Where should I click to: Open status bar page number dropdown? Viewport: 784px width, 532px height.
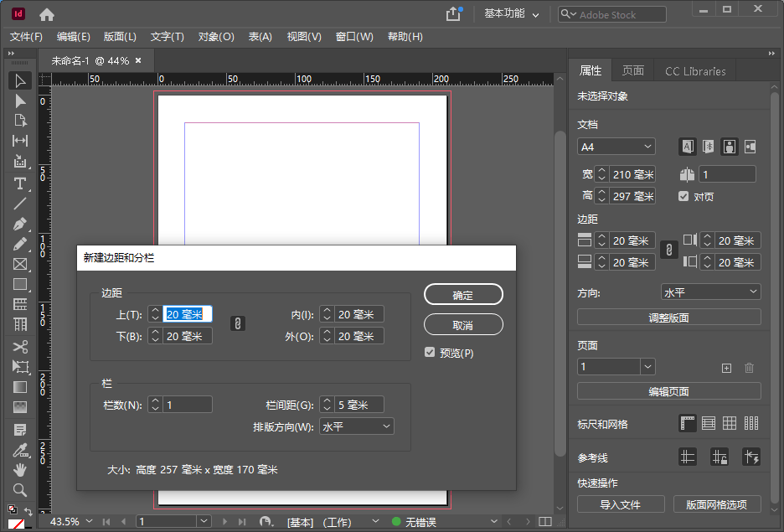[x=204, y=521]
